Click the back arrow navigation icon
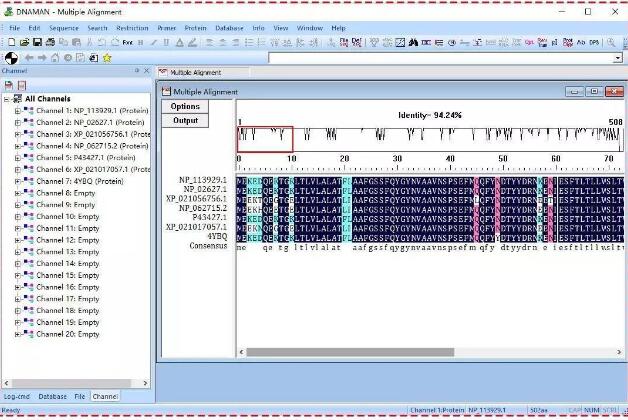 (x=28, y=58)
